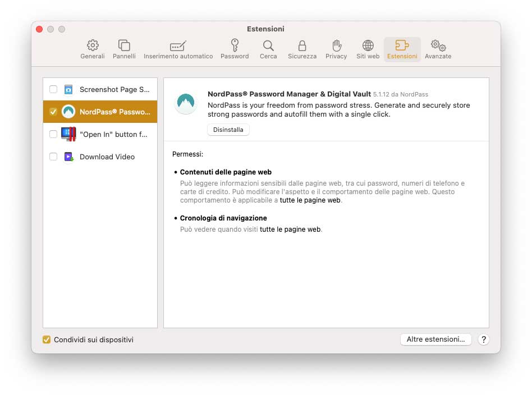Click the Estensioni window title
The height and width of the screenshot is (395, 532).
click(265, 29)
